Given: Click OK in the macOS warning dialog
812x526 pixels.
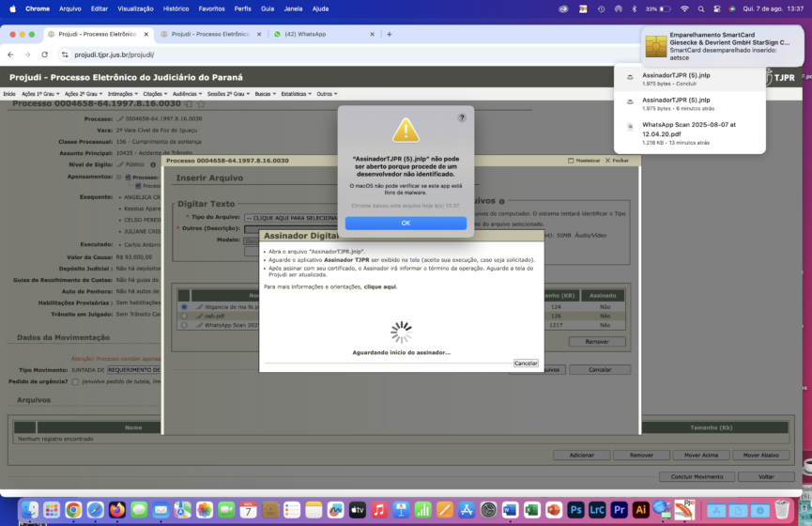Looking at the screenshot, I should click(x=406, y=223).
